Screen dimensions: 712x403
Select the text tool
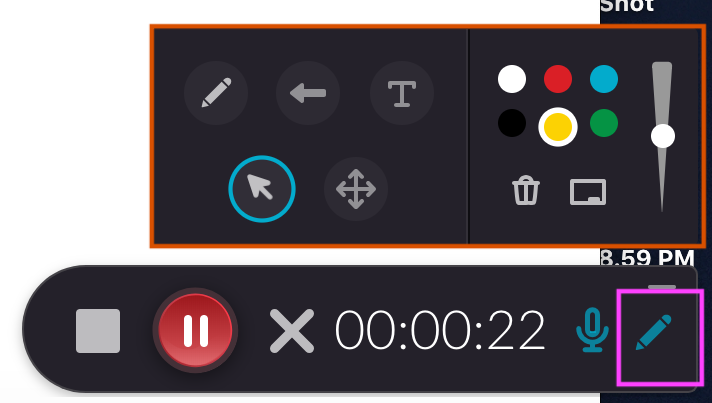(402, 93)
